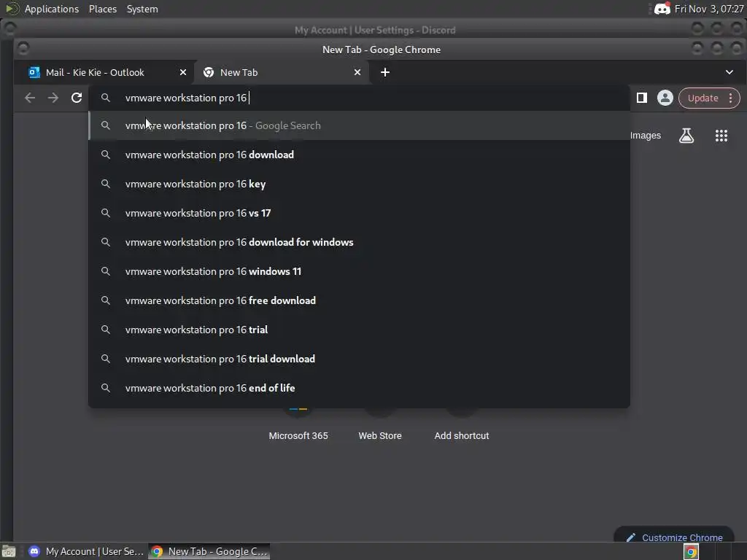Image resolution: width=747 pixels, height=560 pixels.
Task: Open the Applications menu
Action: 52,9
